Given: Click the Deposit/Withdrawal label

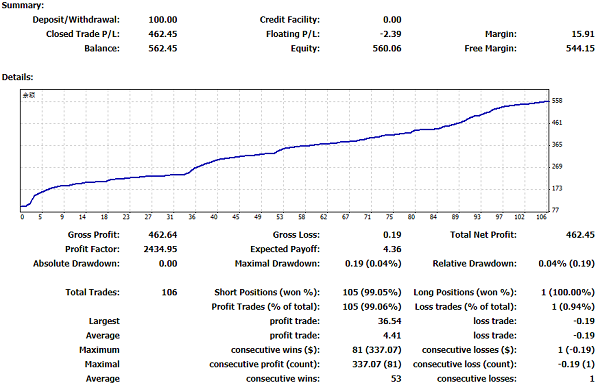Looking at the screenshot, I should click(76, 20).
